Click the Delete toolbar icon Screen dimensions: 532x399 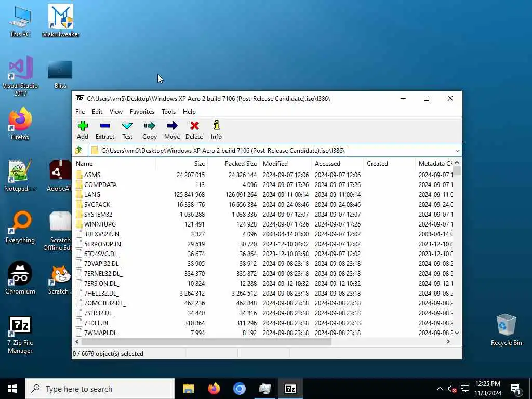click(x=194, y=130)
